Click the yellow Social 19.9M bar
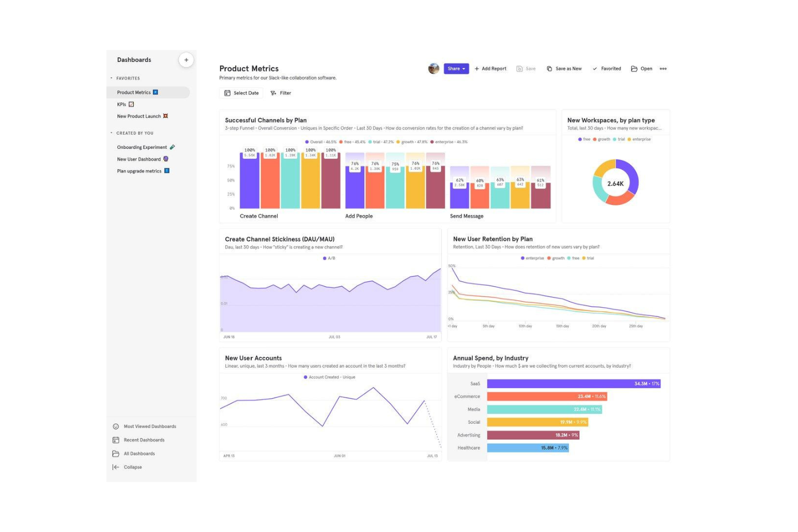The width and height of the screenshot is (798, 532). click(x=538, y=422)
